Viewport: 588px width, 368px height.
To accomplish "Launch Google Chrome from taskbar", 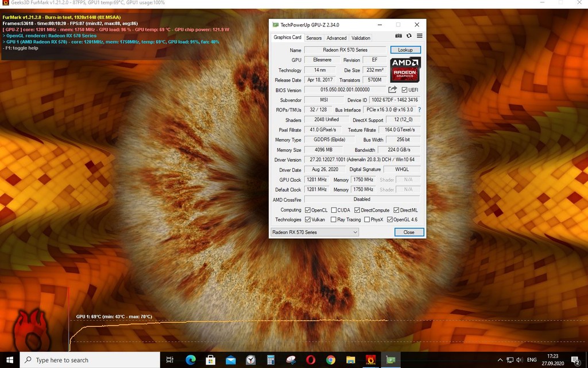I will 330,360.
